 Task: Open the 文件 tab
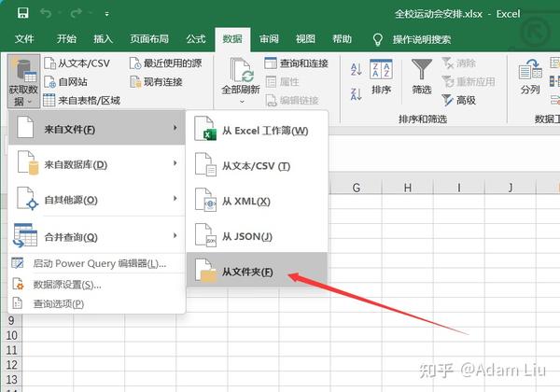click(x=24, y=38)
